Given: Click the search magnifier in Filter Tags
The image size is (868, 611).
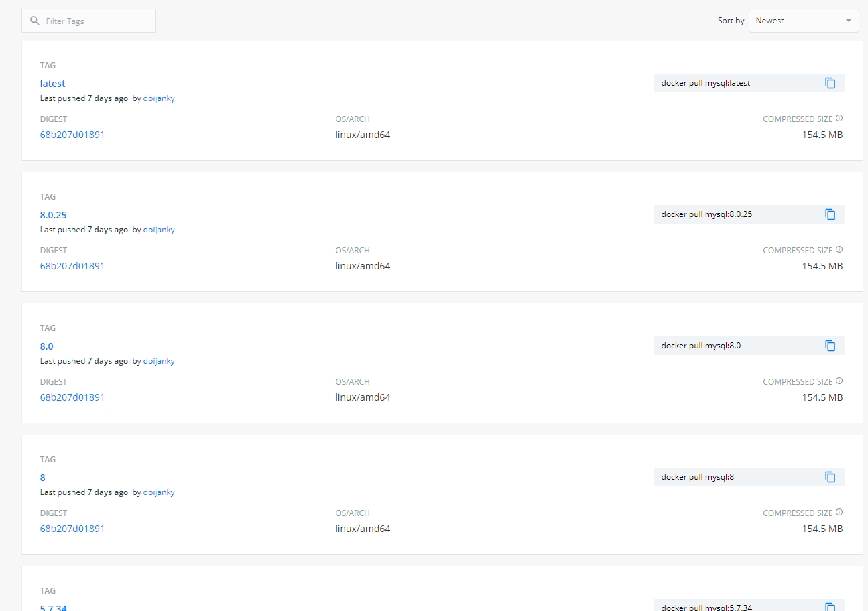Looking at the screenshot, I should point(35,21).
